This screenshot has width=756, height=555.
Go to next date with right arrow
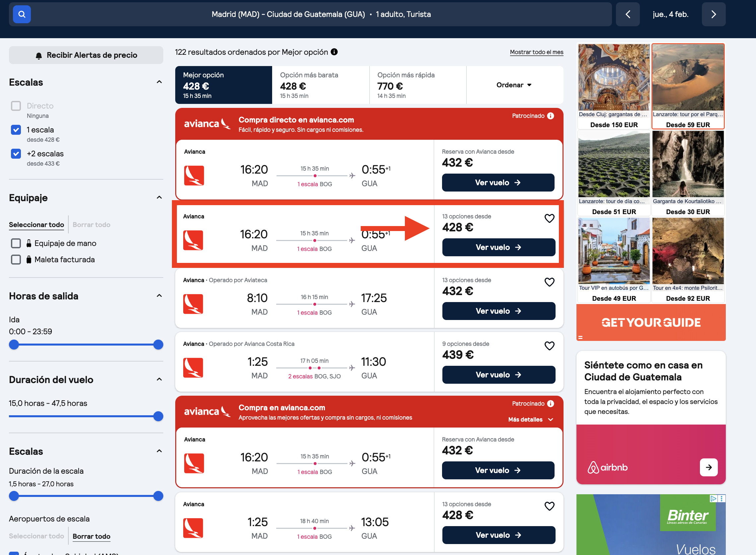coord(713,14)
